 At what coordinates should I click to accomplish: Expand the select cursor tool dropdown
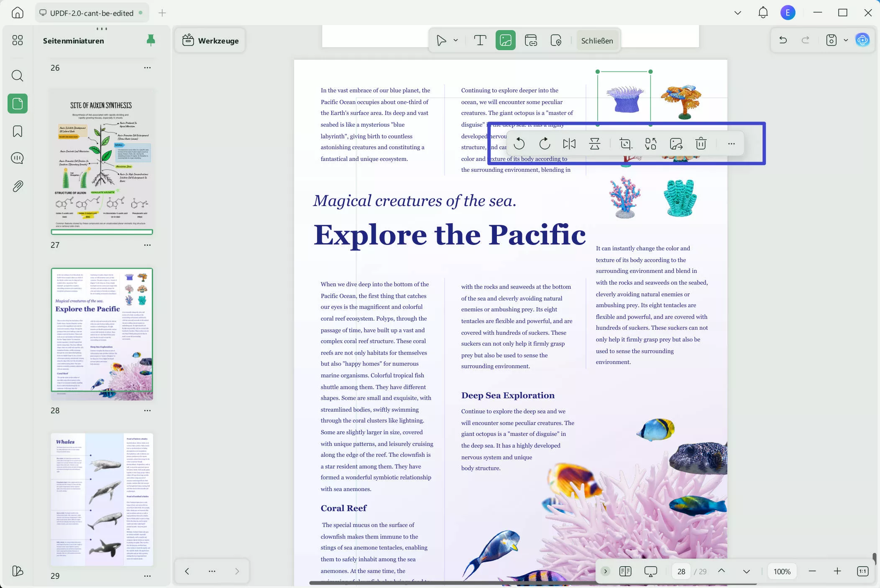[456, 41]
